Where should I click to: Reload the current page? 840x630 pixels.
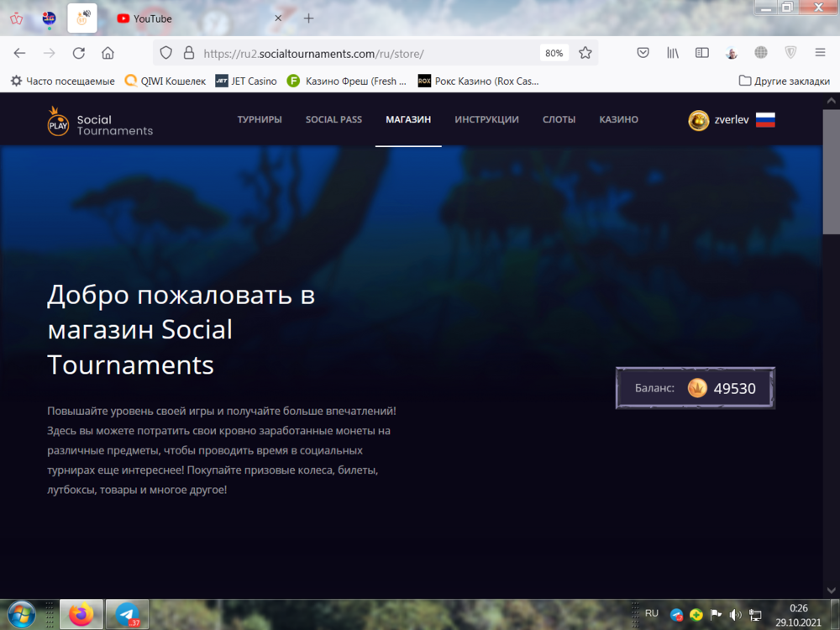pos(79,53)
